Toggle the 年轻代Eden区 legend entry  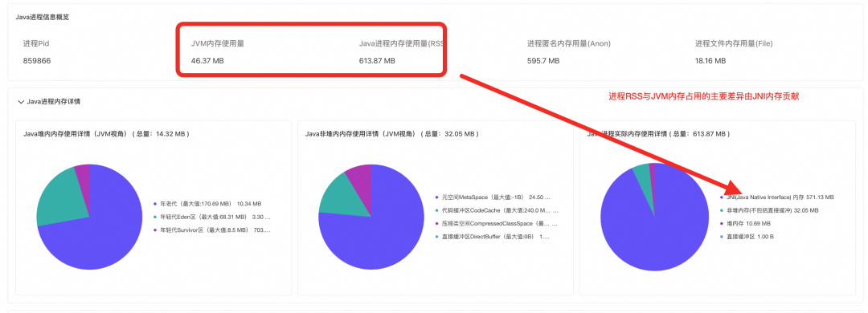click(x=212, y=217)
